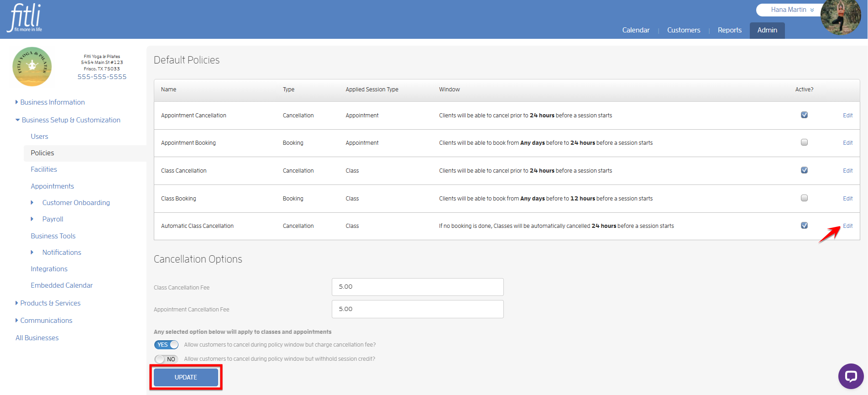Viewport: 868px width, 395px height.
Task: Edit the Class Cancellation policy
Action: click(847, 171)
